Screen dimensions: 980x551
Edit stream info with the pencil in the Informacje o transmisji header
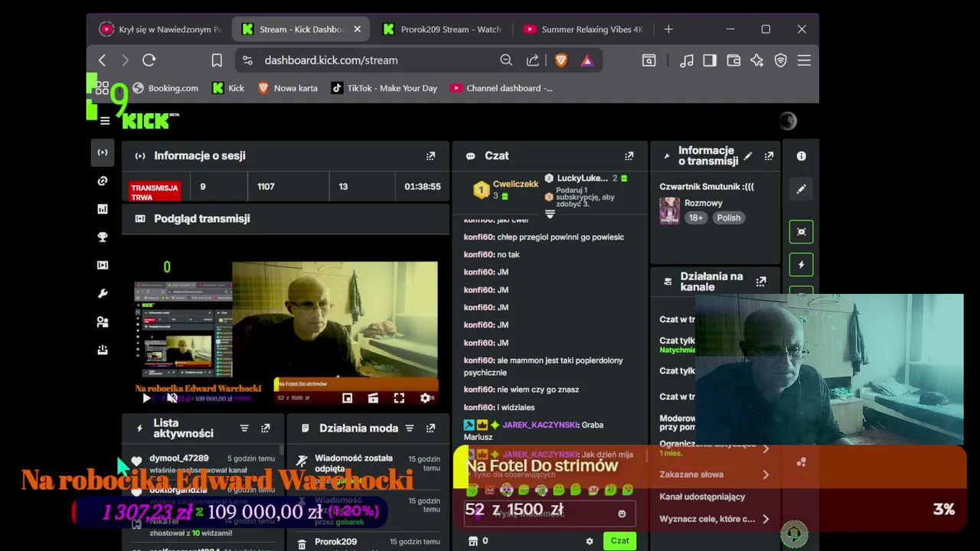(x=748, y=156)
